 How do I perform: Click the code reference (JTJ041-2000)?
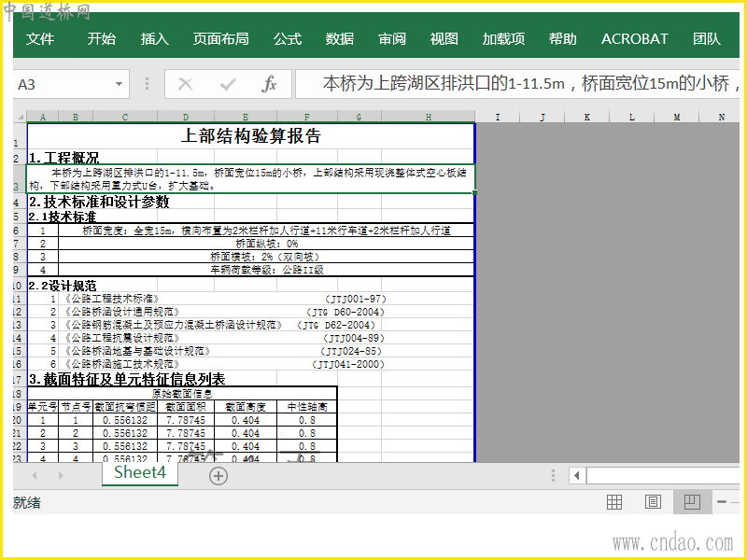[347, 364]
